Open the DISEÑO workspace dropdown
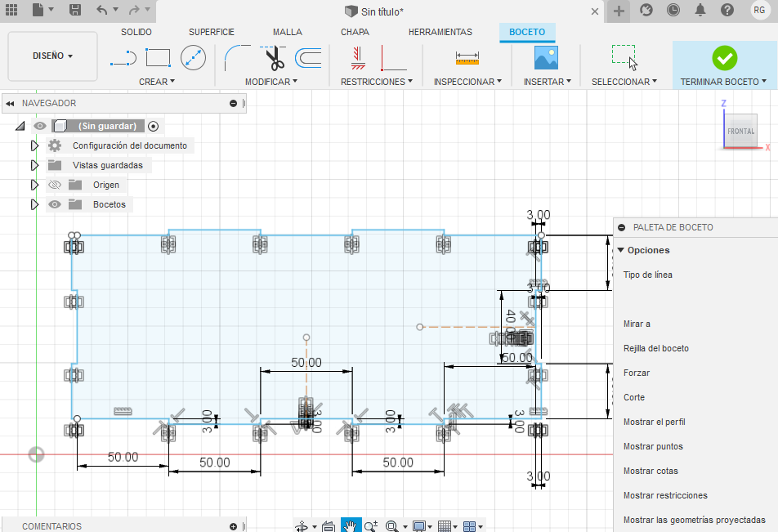Viewport: 778px width, 532px height. click(52, 56)
